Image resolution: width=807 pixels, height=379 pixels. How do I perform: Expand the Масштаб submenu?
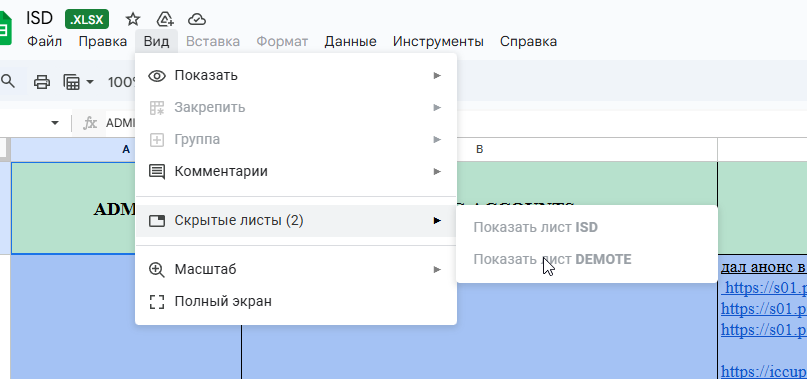pos(296,269)
